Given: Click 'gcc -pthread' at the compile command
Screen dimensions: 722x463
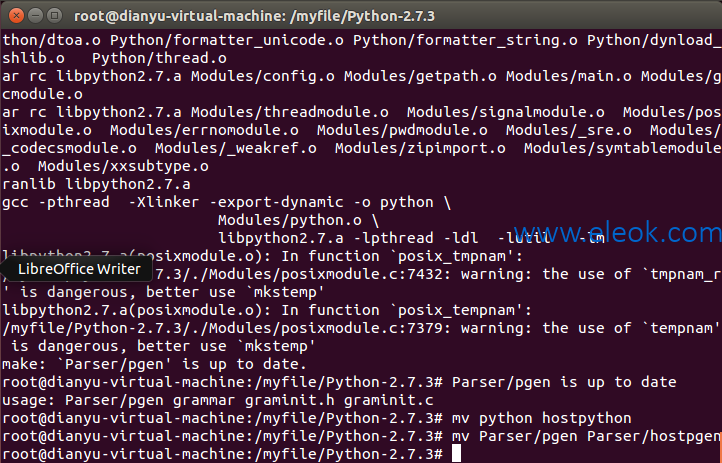Looking at the screenshot, I should (56, 202).
